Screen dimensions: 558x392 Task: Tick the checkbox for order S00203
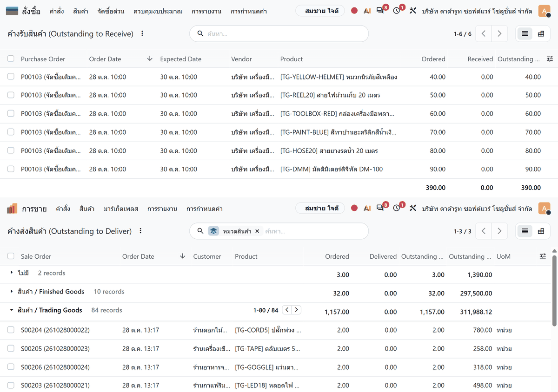pos(11,385)
